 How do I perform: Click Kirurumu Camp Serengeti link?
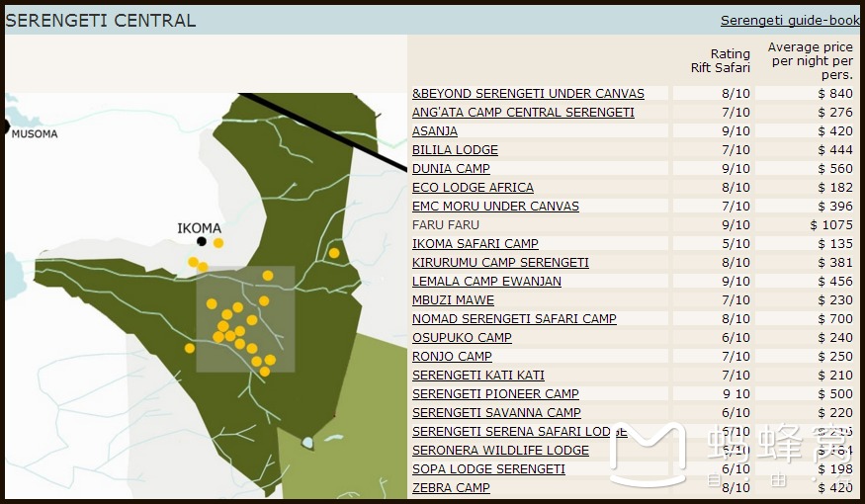tap(500, 263)
